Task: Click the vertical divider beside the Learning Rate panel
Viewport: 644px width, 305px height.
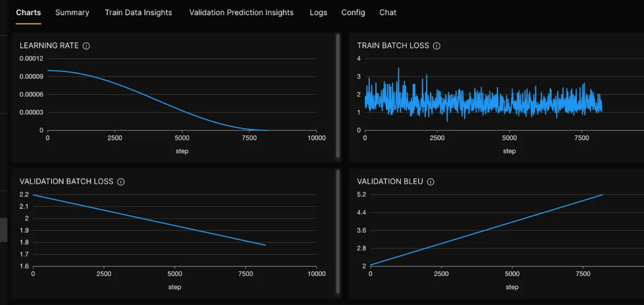Action: (x=338, y=96)
